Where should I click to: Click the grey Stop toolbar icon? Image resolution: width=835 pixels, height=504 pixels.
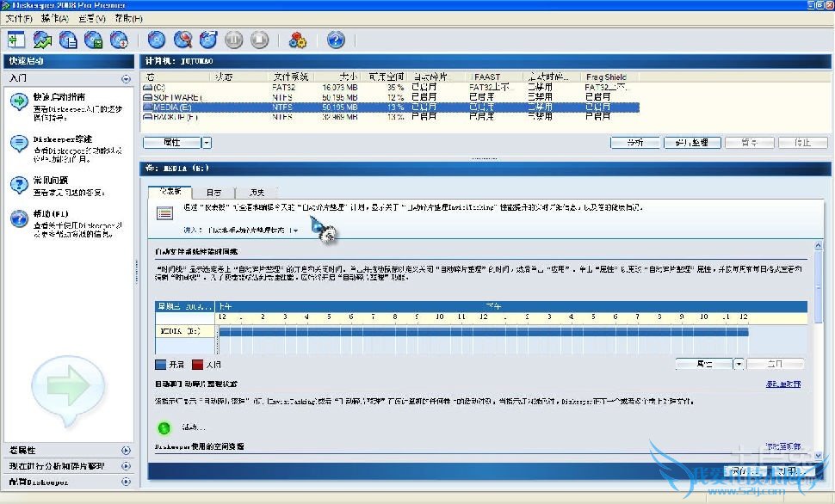(259, 40)
